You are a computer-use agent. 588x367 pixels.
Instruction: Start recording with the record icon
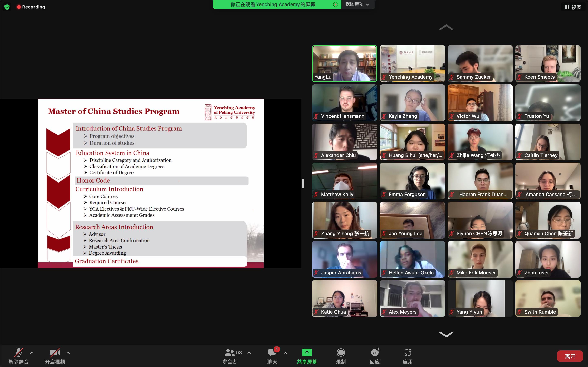click(341, 353)
